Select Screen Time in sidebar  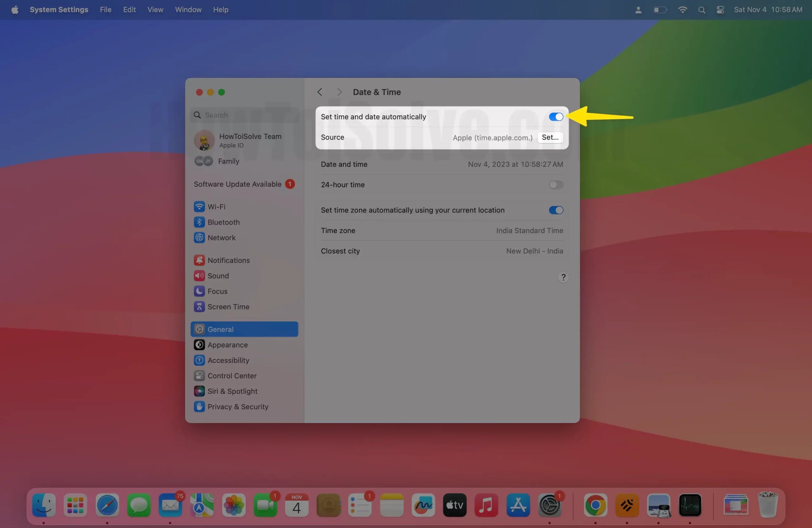coord(228,307)
